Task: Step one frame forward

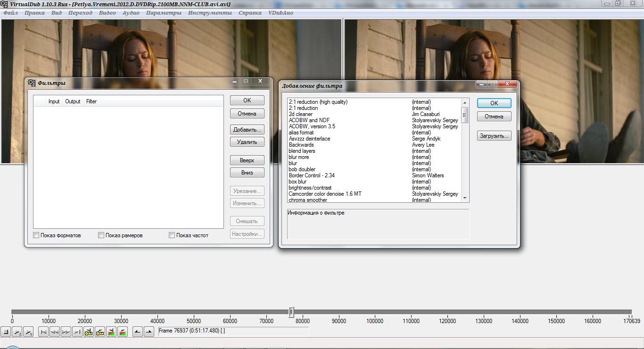Action: click(66, 332)
